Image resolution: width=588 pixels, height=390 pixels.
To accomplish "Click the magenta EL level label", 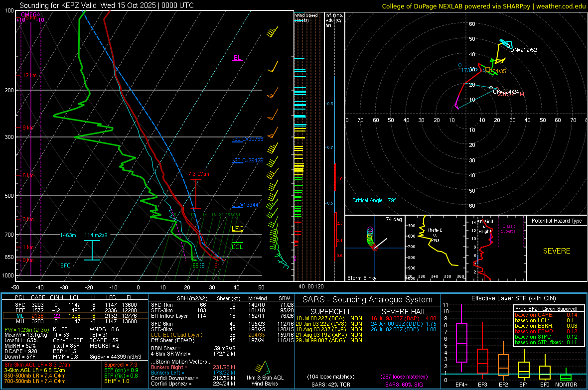I will point(237,58).
